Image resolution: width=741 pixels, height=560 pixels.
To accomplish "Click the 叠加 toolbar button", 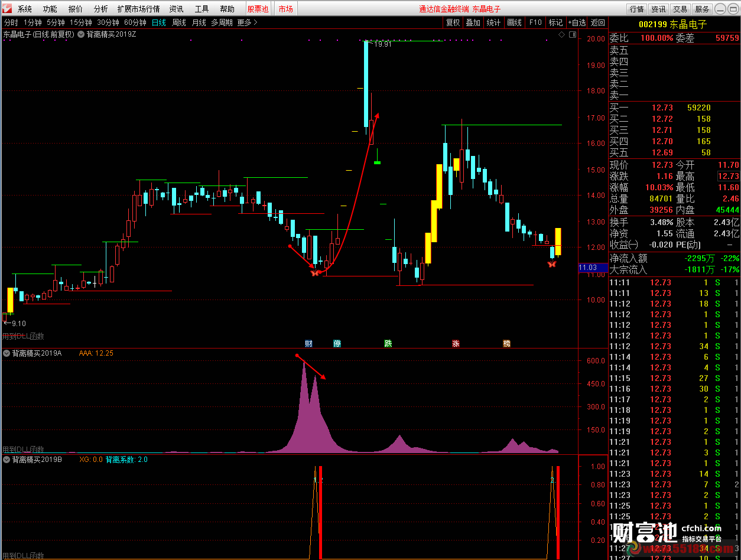I will pyautogui.click(x=473, y=22).
